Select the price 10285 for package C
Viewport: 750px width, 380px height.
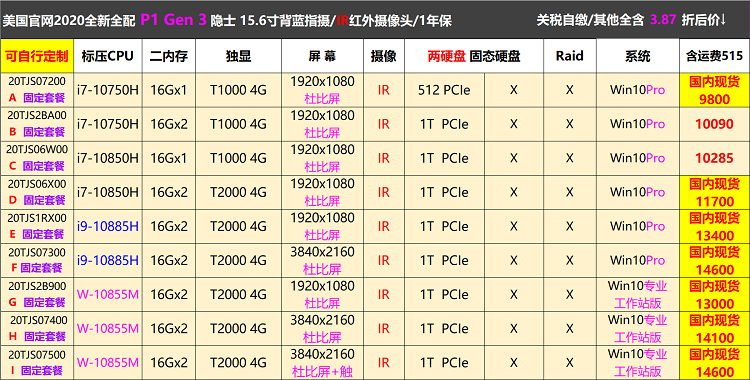(714, 158)
